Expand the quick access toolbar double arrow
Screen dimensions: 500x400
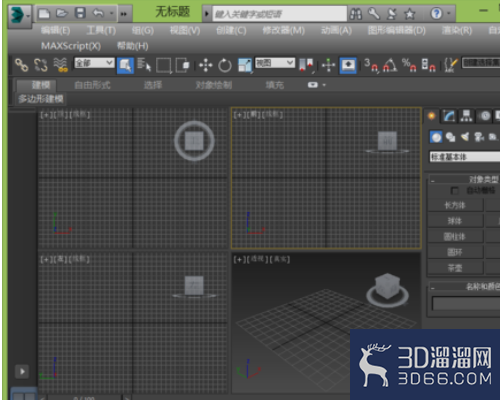tap(124, 14)
